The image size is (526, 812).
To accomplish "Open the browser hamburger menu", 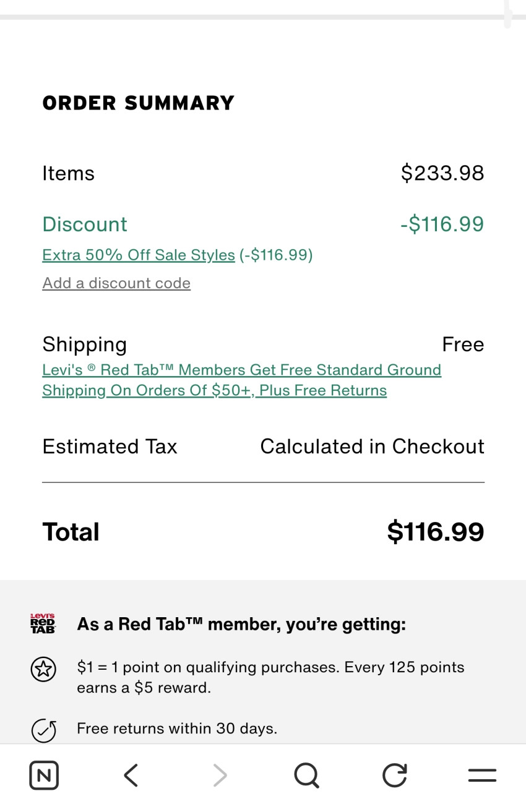I will 482,775.
